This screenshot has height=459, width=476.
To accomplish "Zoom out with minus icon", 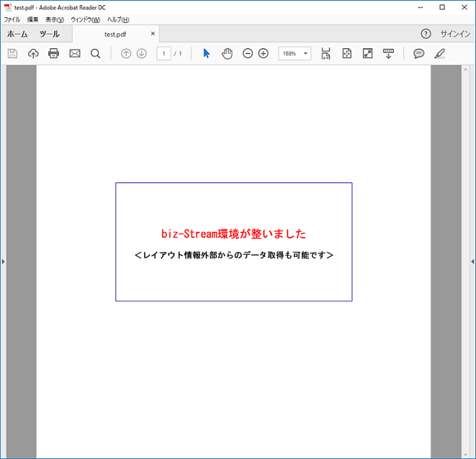I will (x=248, y=53).
